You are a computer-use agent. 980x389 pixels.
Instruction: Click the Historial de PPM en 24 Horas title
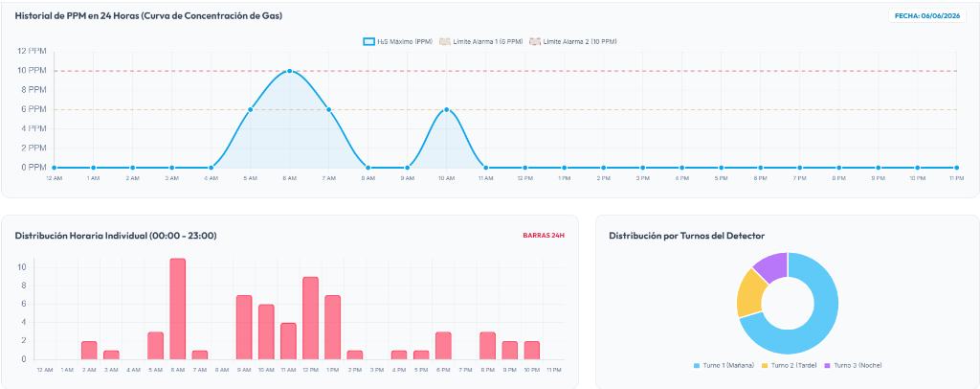tap(148, 16)
